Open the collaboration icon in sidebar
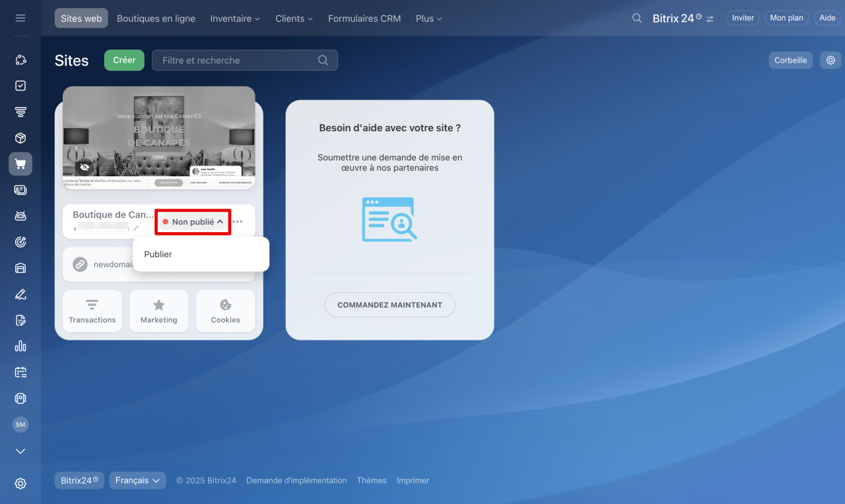Screen dimensions: 845x504 (20, 60)
